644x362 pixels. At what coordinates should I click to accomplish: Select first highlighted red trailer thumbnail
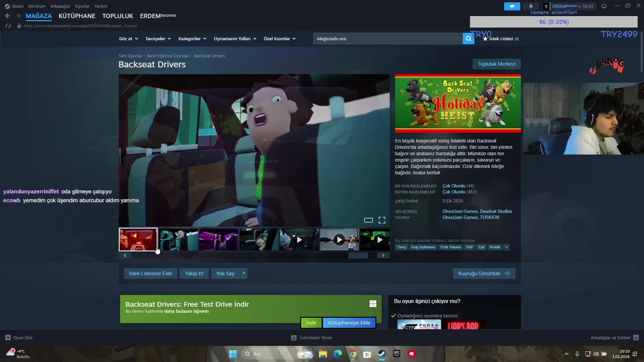click(x=138, y=239)
